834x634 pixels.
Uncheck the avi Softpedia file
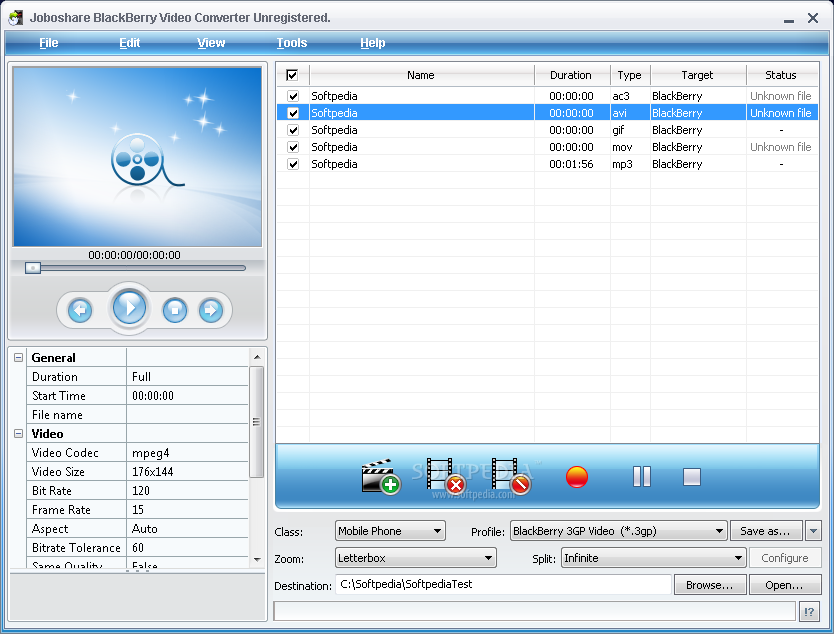pyautogui.click(x=293, y=113)
